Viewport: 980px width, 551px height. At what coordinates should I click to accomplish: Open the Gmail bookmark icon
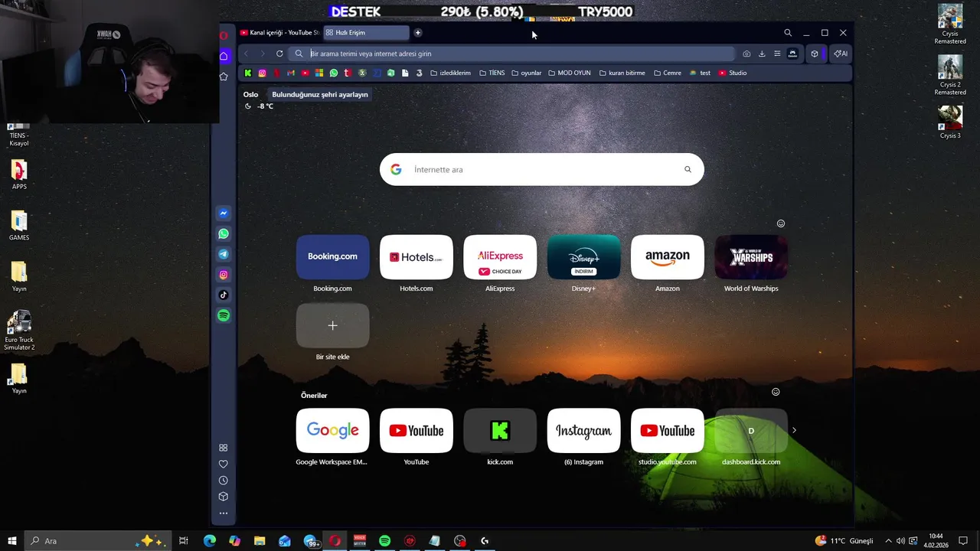pos(291,73)
